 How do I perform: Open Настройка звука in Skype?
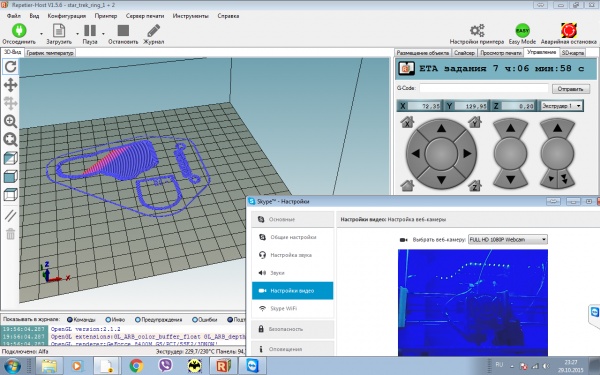tap(293, 255)
